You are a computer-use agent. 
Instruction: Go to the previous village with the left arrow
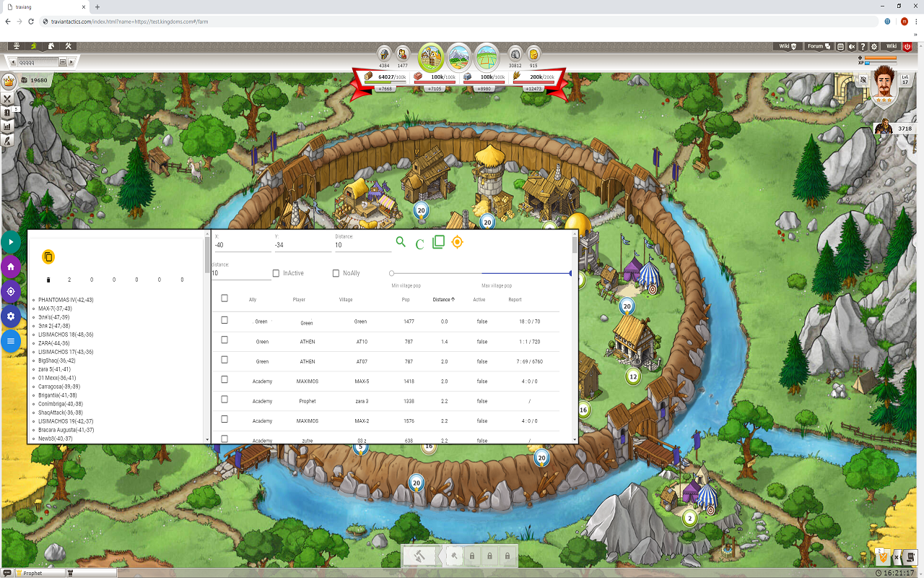12,62
